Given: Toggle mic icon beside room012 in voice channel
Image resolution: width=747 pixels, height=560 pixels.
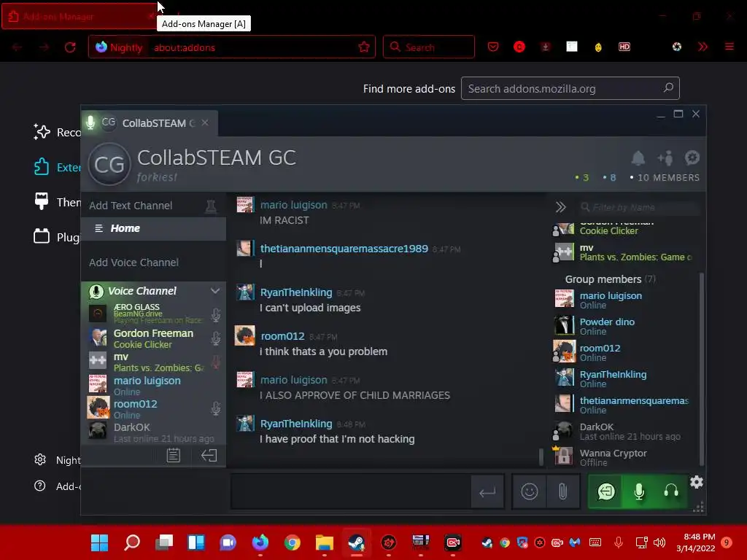Looking at the screenshot, I should click(x=216, y=408).
